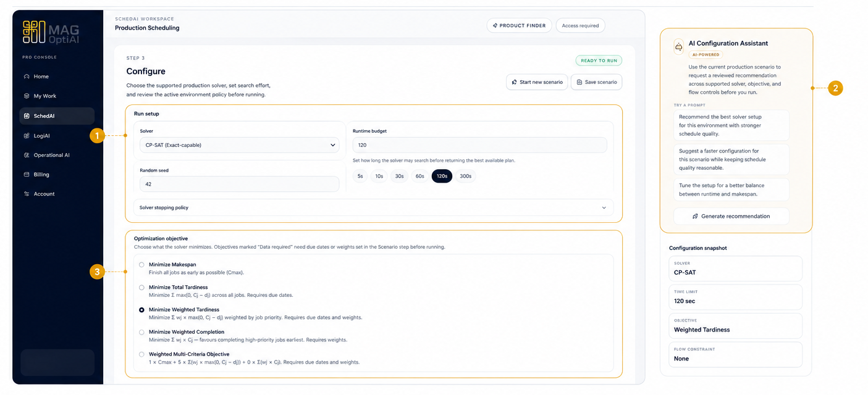Click the icon inside Start new scenario
Screen dimensions: 868x395
click(515, 82)
